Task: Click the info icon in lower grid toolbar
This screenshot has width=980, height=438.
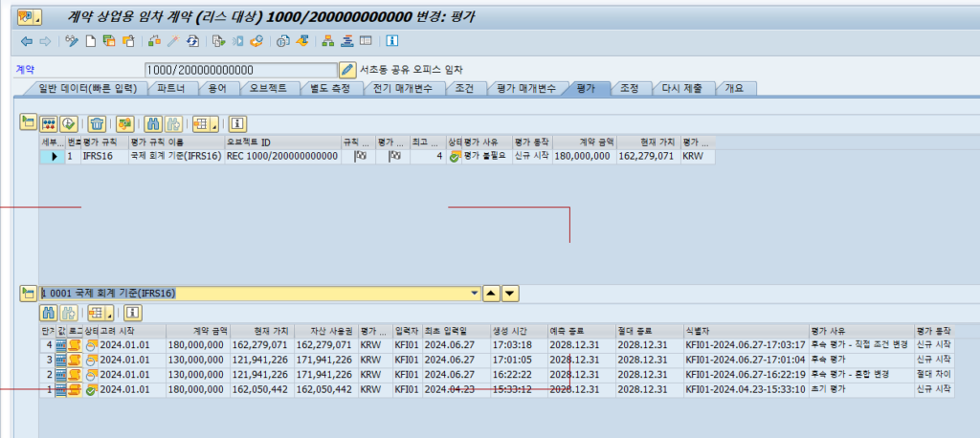Action: (133, 313)
